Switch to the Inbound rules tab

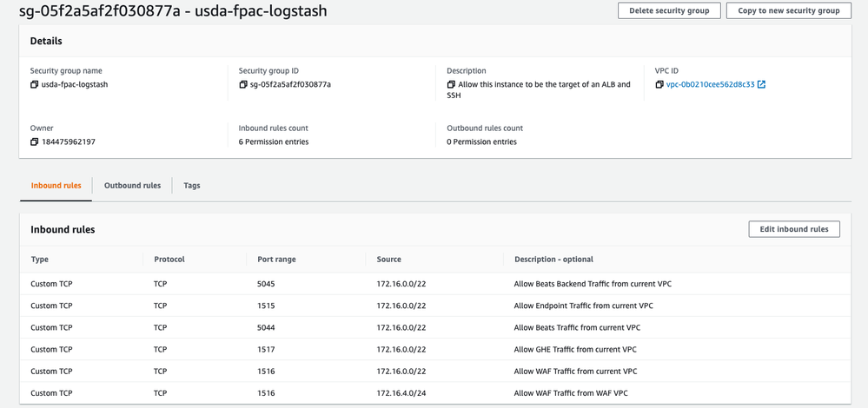click(56, 185)
